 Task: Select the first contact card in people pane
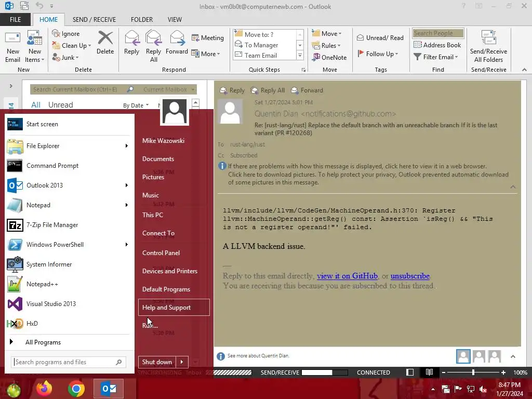(x=463, y=356)
